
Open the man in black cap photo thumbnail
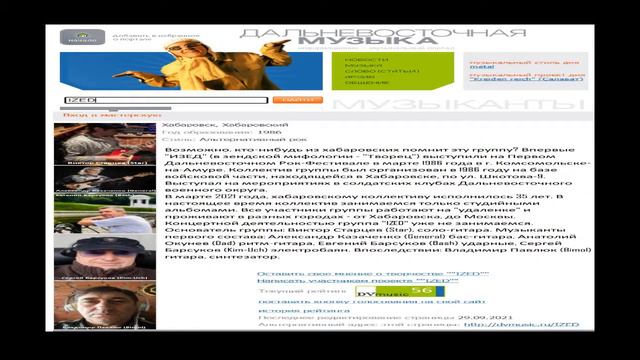[x=105, y=257]
